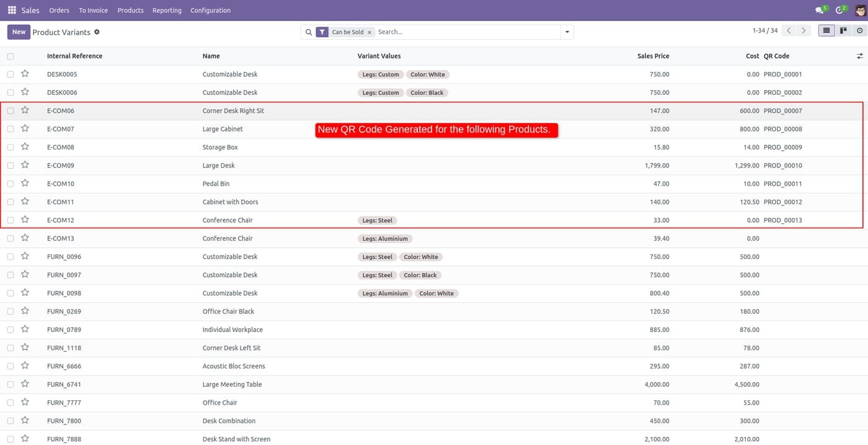Open the messages conversation icon
This screenshot has height=445, width=868.
coord(821,10)
